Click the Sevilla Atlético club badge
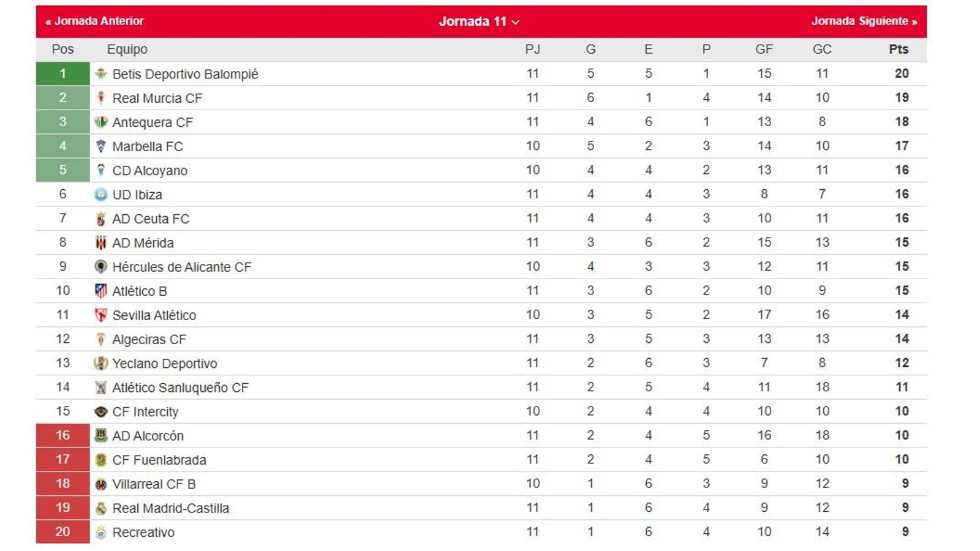980x551 pixels. 101,315
